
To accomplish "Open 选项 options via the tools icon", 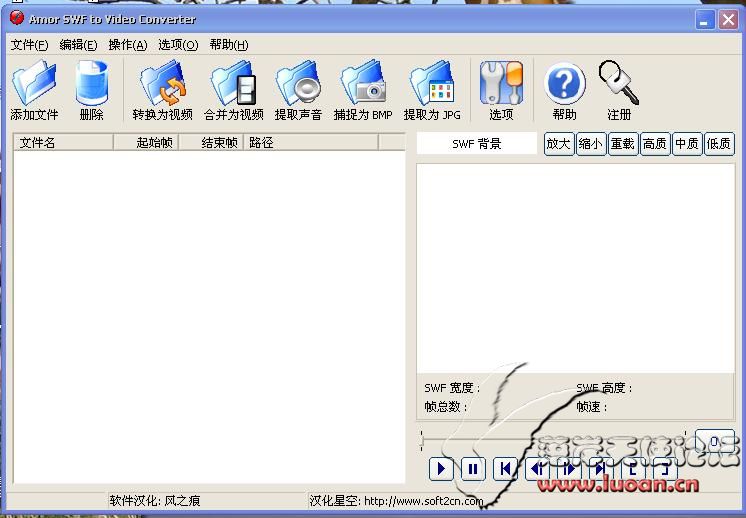I will point(501,83).
